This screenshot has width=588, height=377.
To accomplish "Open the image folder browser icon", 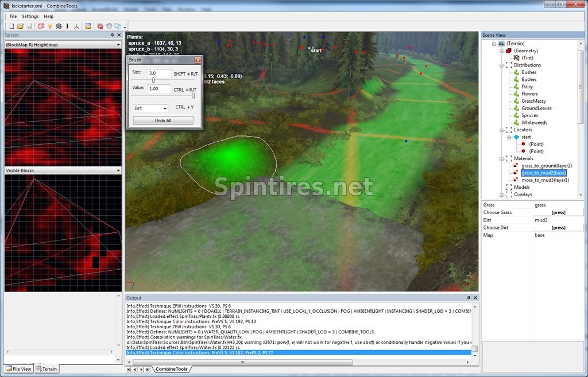I will coord(88,26).
